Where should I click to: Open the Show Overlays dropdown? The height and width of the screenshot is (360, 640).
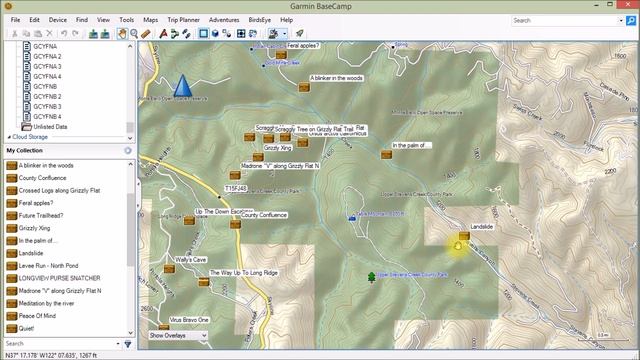click(x=178, y=336)
